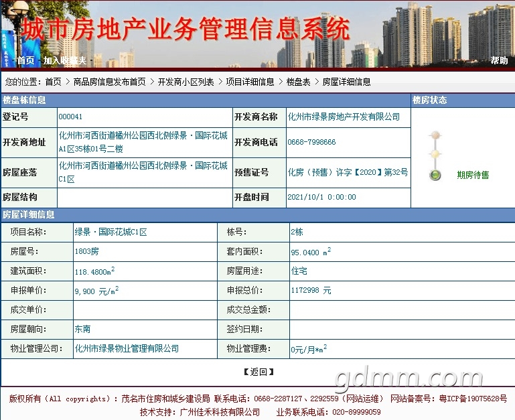515x420 pixels.
Task: Click footer ICP number 粤ICP备19075628号
Action: pos(473,399)
